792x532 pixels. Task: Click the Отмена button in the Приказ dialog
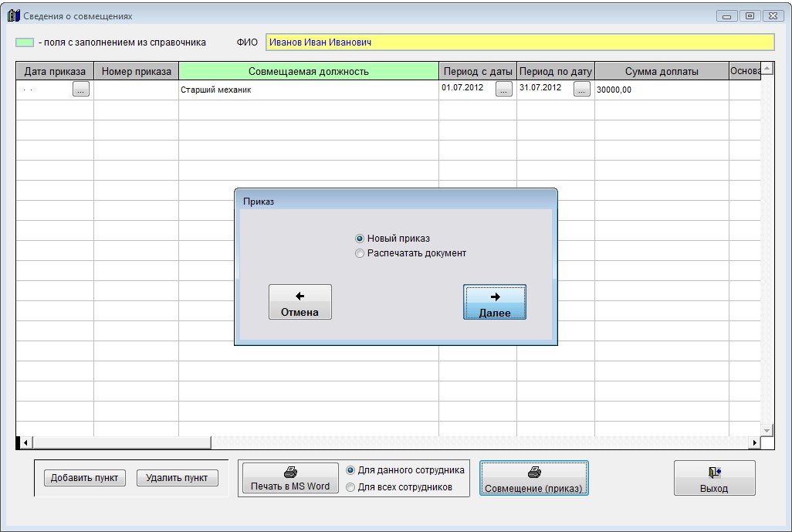pos(300,302)
